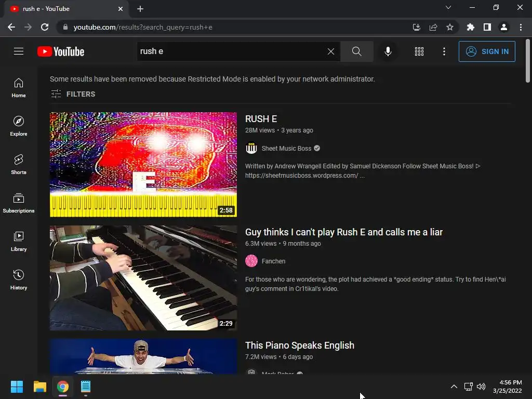
Task: Open Library in the sidebar
Action: (x=19, y=241)
